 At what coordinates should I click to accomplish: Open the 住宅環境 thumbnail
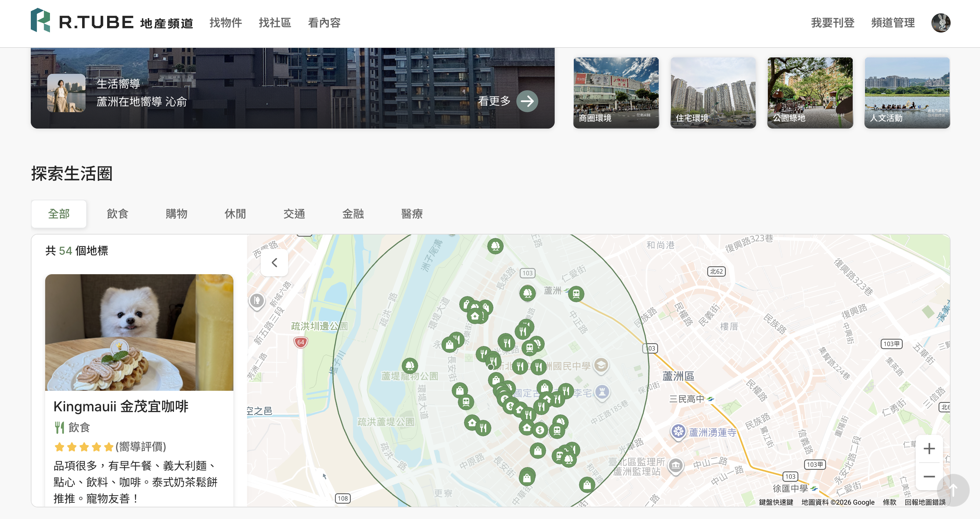713,93
